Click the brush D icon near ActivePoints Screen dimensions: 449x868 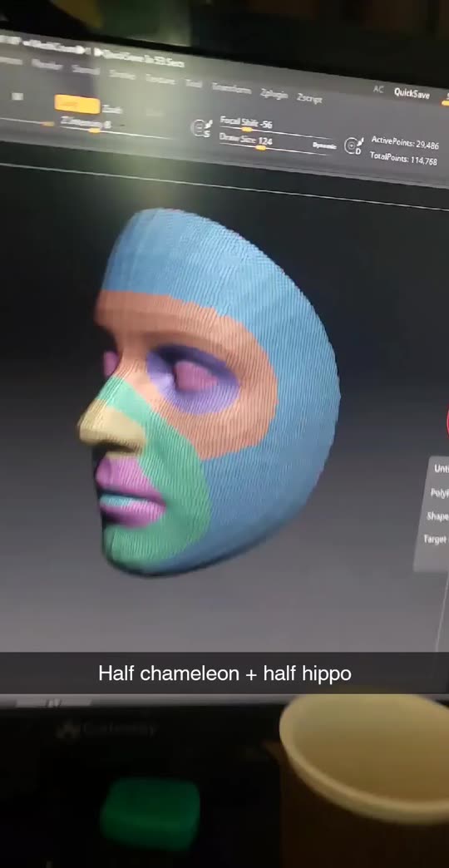353,146
